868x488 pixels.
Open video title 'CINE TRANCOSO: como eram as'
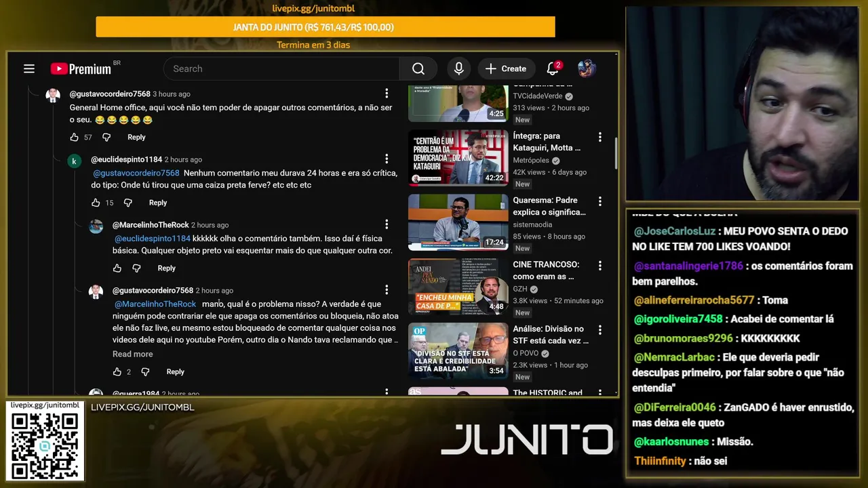click(x=546, y=270)
